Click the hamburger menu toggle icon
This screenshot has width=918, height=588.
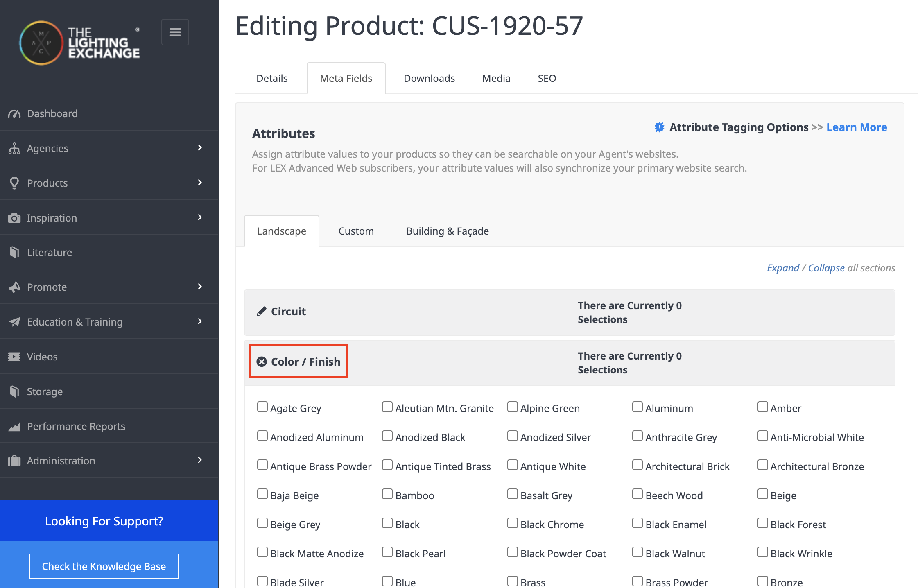tap(175, 32)
